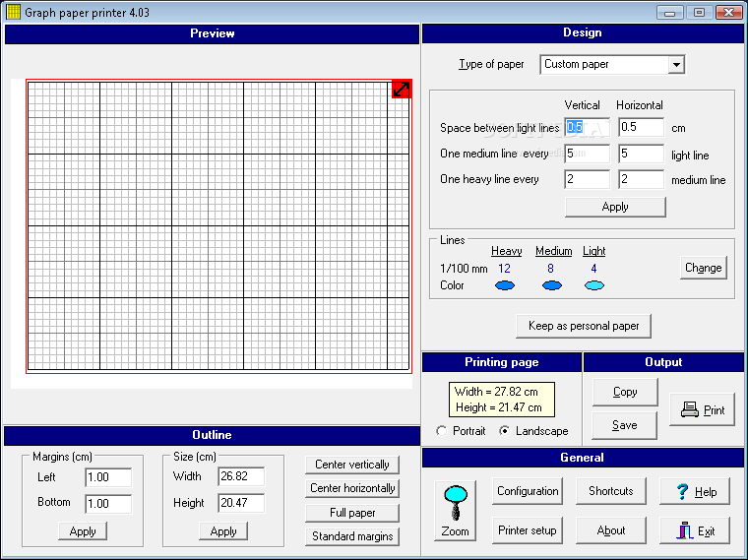The image size is (748, 560).
Task: Click the Vertical medium line every field
Action: pos(587,154)
